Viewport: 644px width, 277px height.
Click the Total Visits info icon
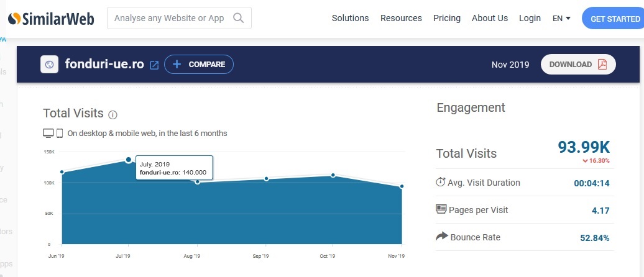coord(113,115)
